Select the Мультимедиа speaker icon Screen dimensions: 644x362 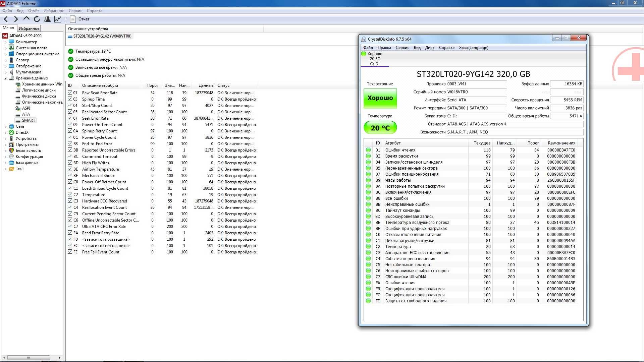11,72
